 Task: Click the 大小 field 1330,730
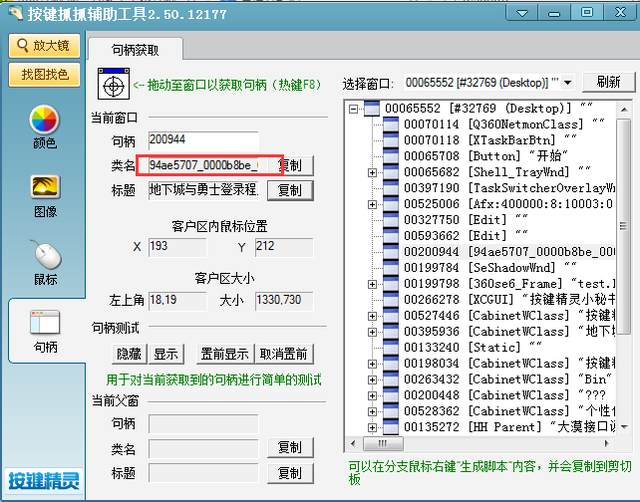click(x=284, y=301)
